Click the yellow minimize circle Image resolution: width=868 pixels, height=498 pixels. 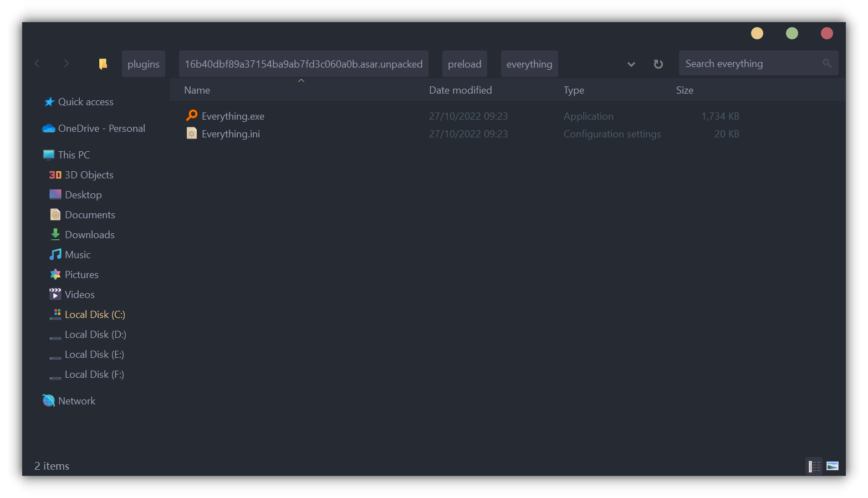pos(757,33)
